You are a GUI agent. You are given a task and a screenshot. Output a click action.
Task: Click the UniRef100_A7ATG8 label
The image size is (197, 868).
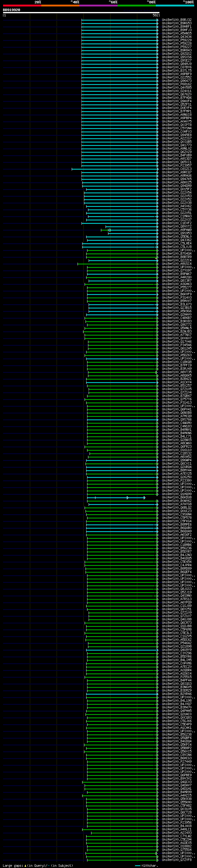click(x=177, y=504)
